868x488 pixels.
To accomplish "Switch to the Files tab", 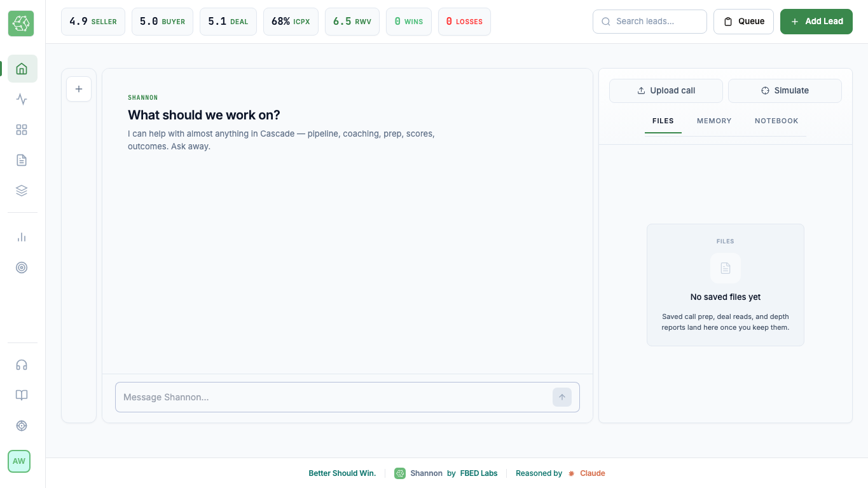I will [663, 121].
